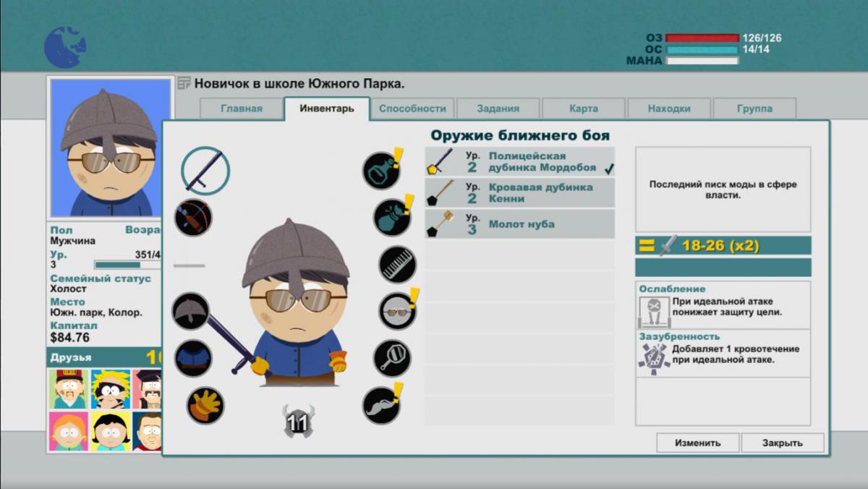
Task: Click the red ОЗ health bar
Action: tap(702, 38)
